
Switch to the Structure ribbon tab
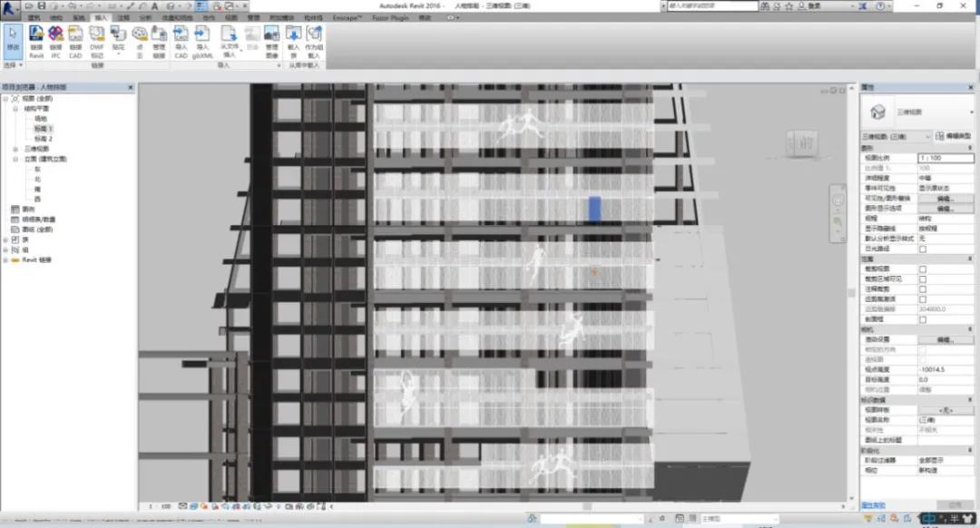(56, 18)
